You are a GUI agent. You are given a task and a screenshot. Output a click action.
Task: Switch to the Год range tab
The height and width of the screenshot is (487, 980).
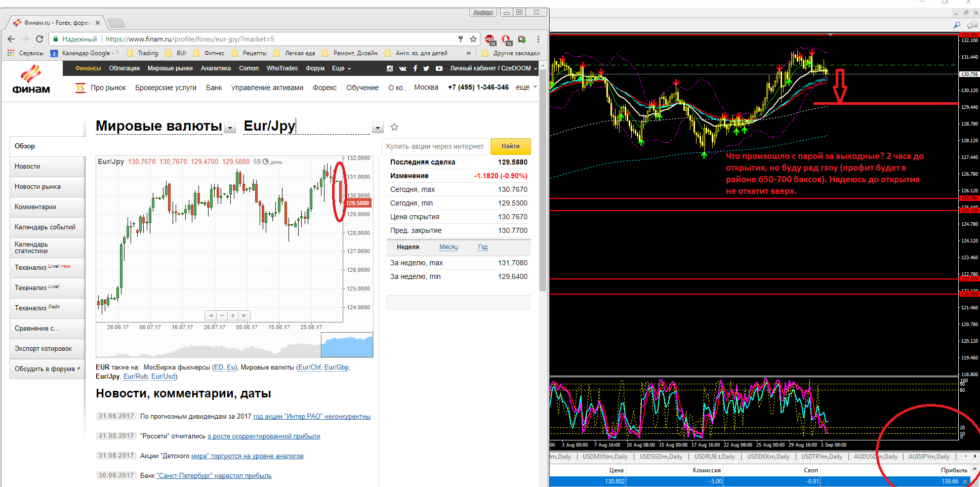coord(483,247)
